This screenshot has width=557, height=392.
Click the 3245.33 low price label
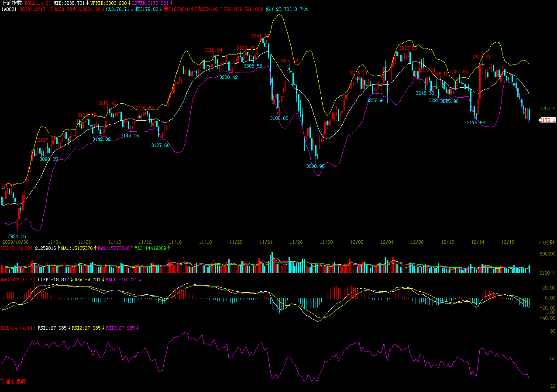click(425, 93)
